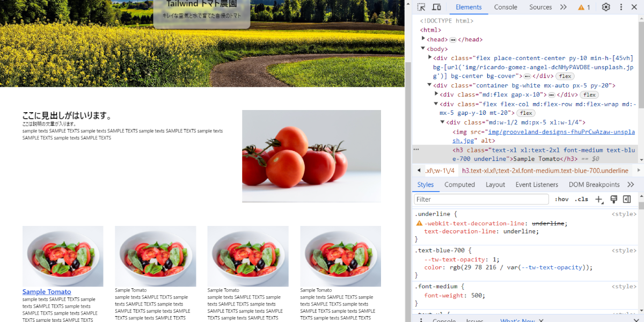Toggle the :hov element state panel

pos(562,199)
